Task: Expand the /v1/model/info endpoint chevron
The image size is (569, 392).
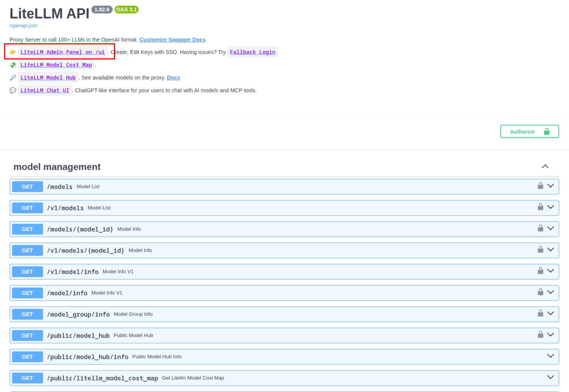Action: pyautogui.click(x=551, y=271)
